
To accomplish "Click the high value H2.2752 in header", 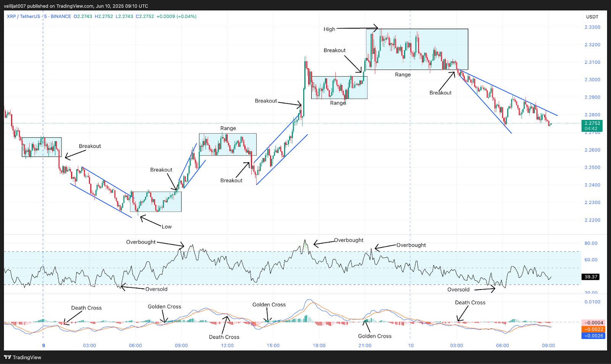I will tap(104, 16).
